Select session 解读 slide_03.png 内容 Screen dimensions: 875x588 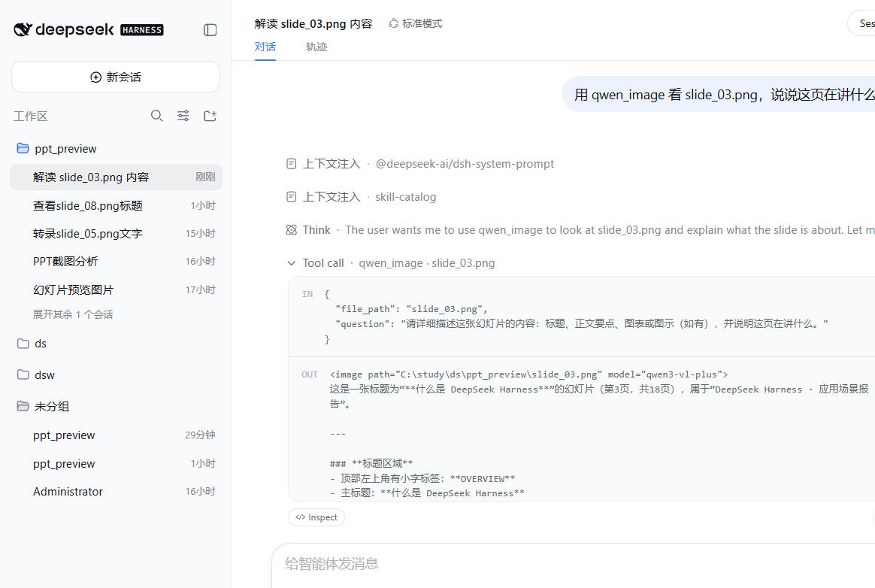116,177
